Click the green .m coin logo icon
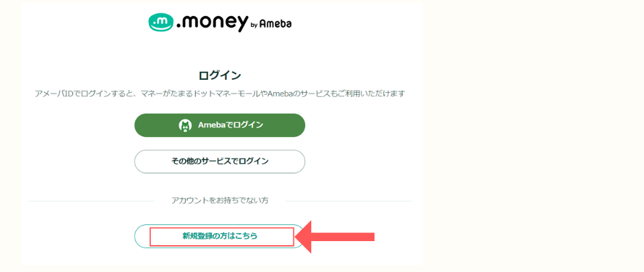The width and height of the screenshot is (644, 272). click(160, 23)
